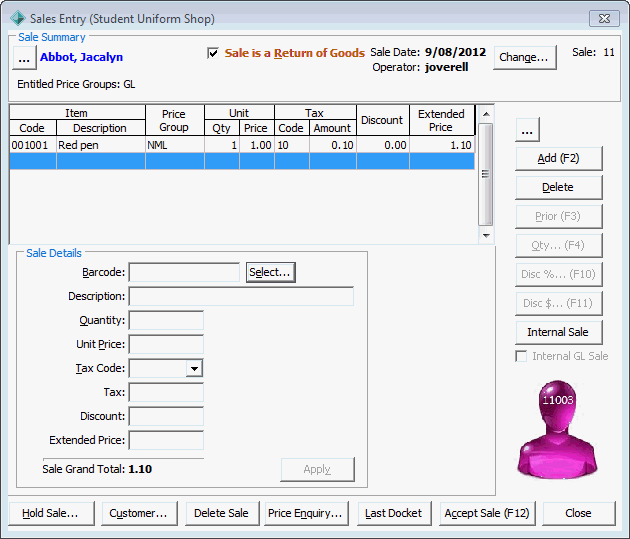The width and height of the screenshot is (630, 539).
Task: Click the Abbot, Jacalyn customer name
Action: point(82,57)
